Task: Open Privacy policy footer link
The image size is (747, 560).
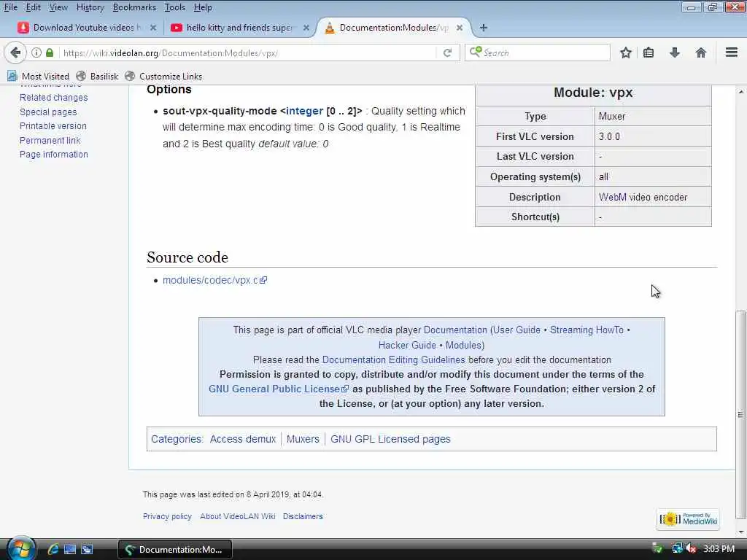Action: point(167,516)
